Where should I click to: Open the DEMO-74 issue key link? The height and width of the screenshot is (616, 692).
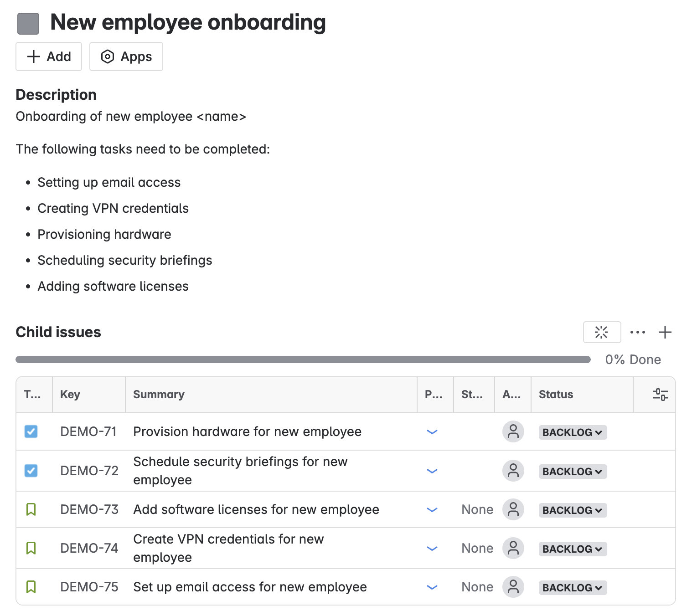[x=89, y=548]
